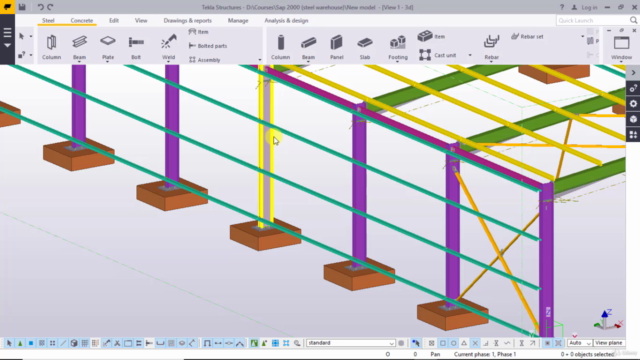Toggle the Select cuts scissors switch

[117, 343]
